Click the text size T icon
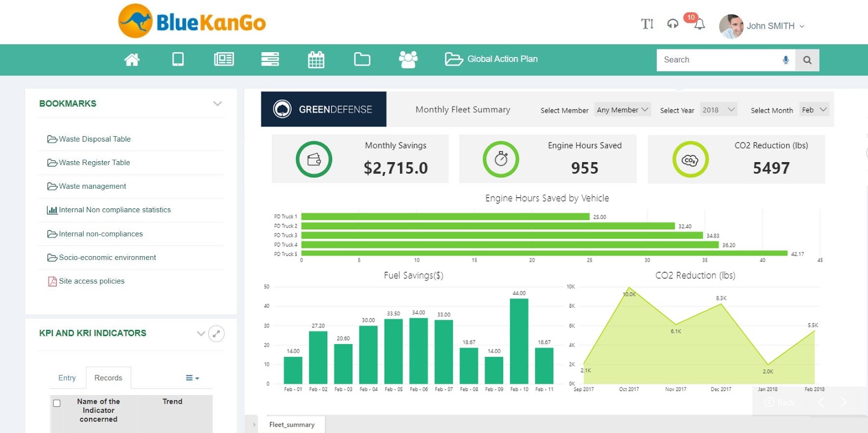868x433 pixels. coord(647,24)
